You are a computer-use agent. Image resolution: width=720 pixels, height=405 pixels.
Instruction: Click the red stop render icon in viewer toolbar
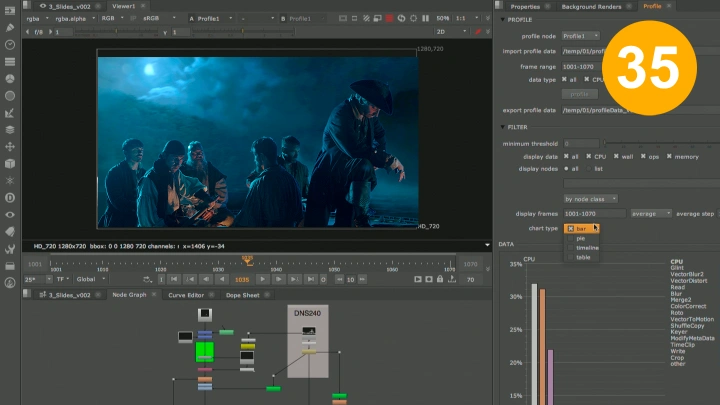(x=389, y=18)
